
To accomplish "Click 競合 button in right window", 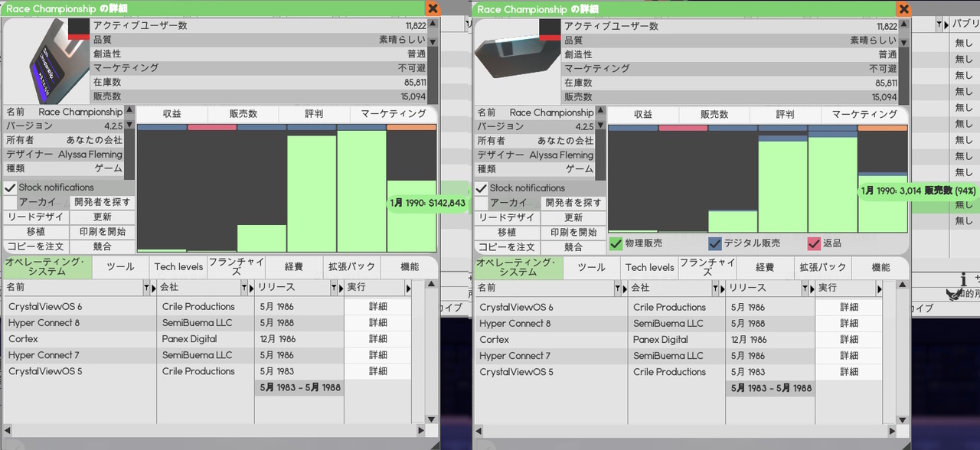I will (573, 247).
